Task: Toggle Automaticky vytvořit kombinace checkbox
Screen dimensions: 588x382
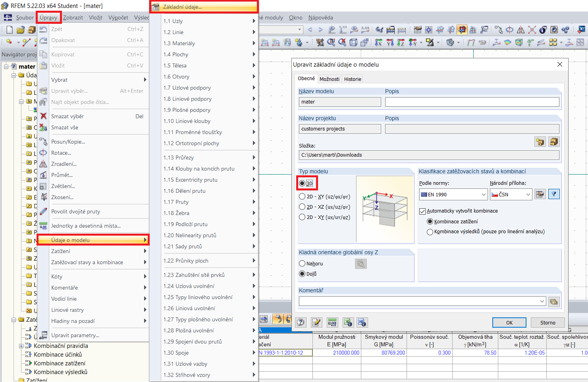Action: click(x=422, y=211)
